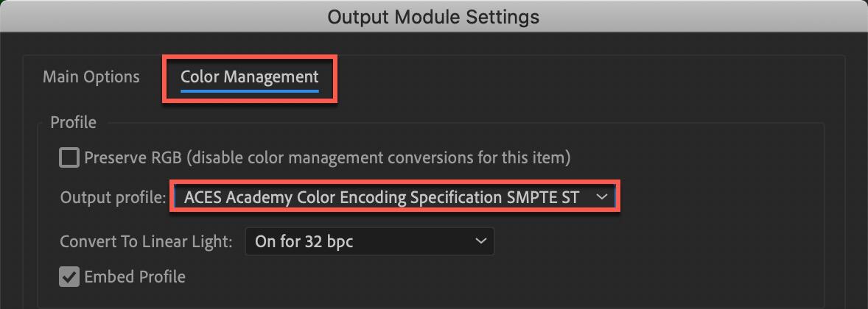Screen dimensions: 868x309
Task: Switch to the Main Options tab
Action: (x=91, y=77)
